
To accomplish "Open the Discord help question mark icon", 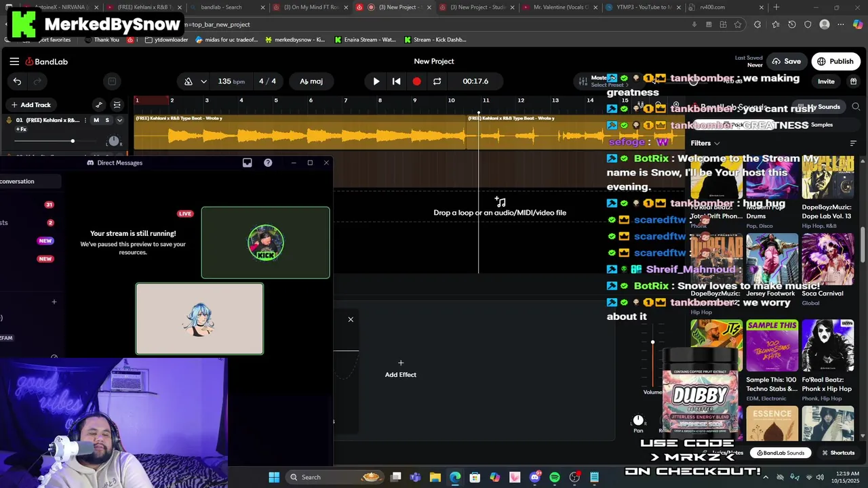I will [268, 163].
